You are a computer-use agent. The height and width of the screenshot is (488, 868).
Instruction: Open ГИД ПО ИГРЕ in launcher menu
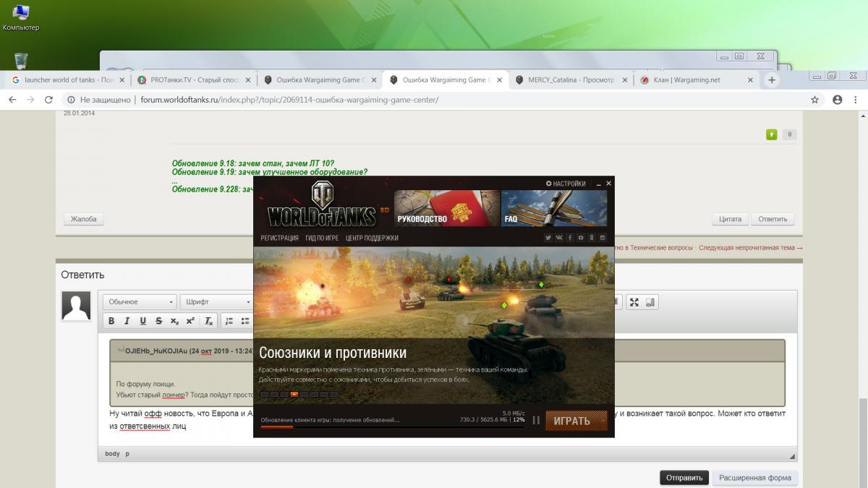(322, 238)
